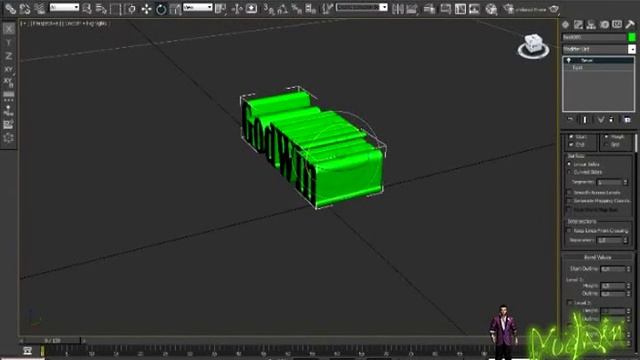Open the Material Editor icon
640x360 pixels.
click(491, 8)
